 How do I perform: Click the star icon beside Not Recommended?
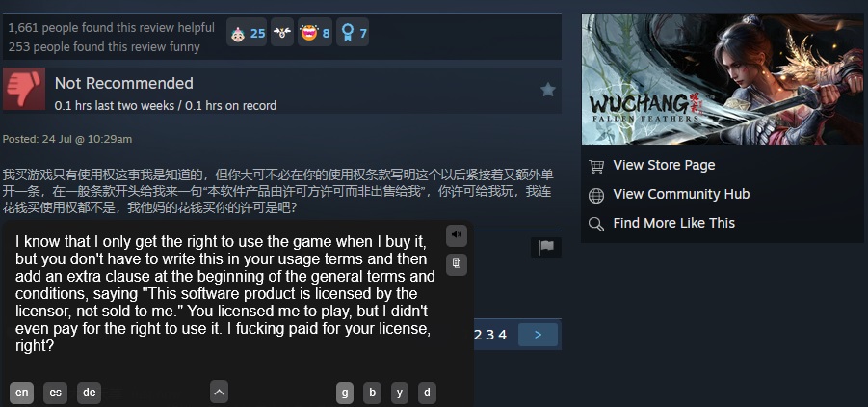coord(547,90)
